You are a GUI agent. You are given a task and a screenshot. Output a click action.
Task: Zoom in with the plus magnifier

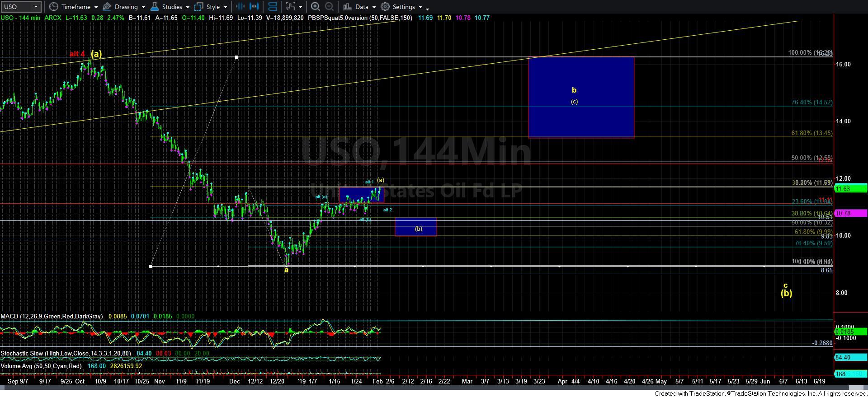pos(316,7)
